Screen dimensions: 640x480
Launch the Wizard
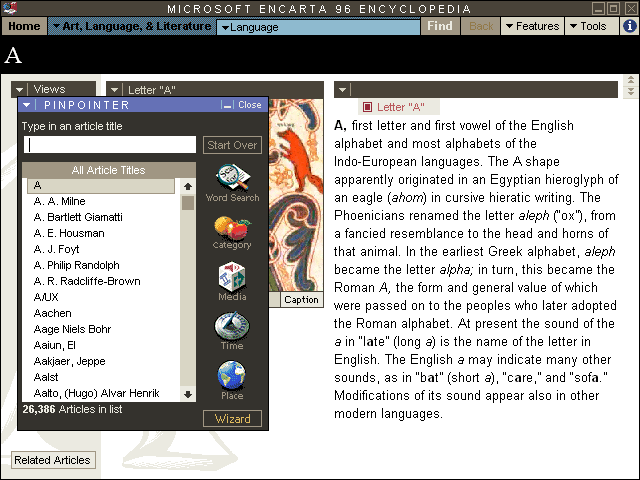[x=232, y=419]
